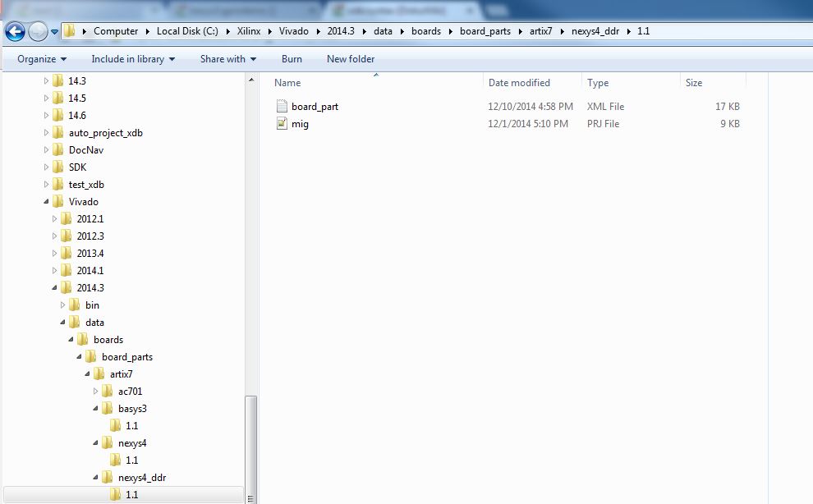This screenshot has width=813, height=504.
Task: Click the Back navigation arrow button
Action: click(15, 32)
